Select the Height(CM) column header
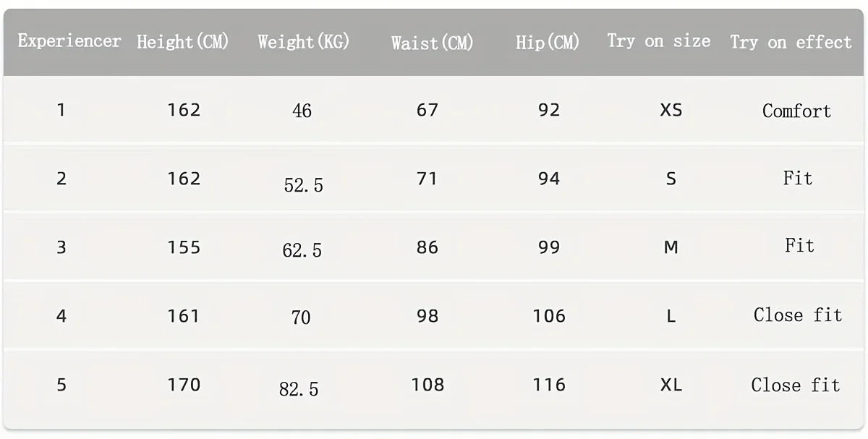Viewport: 868px width, 439px height. [183, 41]
